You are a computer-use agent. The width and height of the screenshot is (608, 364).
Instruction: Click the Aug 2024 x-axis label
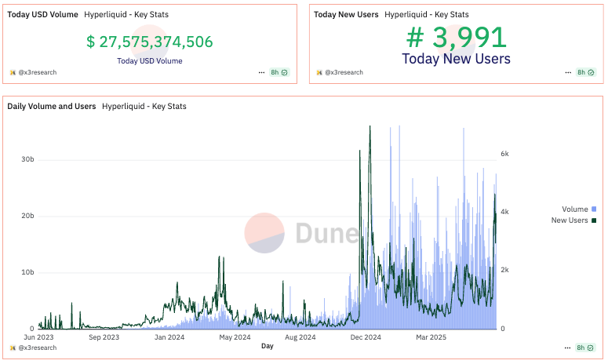coord(300,337)
